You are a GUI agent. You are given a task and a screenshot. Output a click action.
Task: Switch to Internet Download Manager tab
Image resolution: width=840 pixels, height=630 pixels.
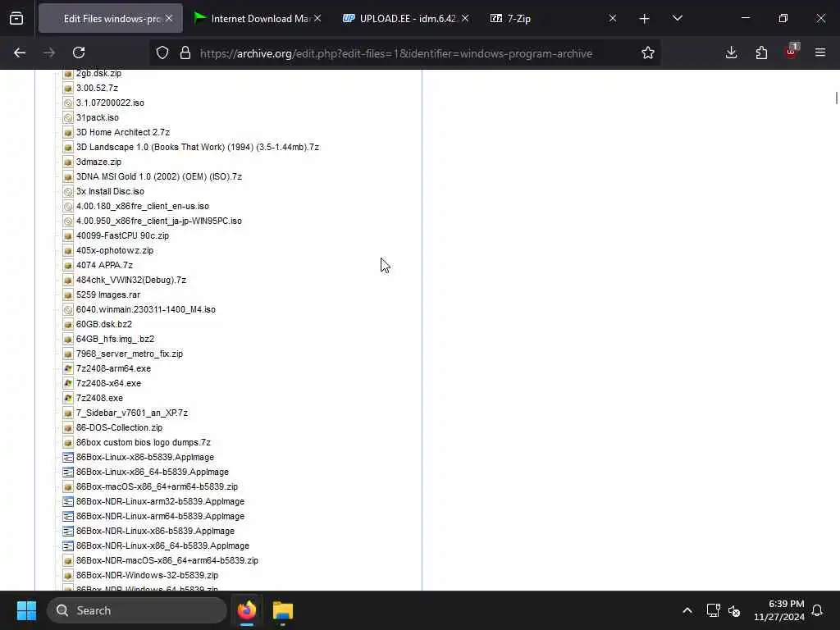[x=258, y=19]
